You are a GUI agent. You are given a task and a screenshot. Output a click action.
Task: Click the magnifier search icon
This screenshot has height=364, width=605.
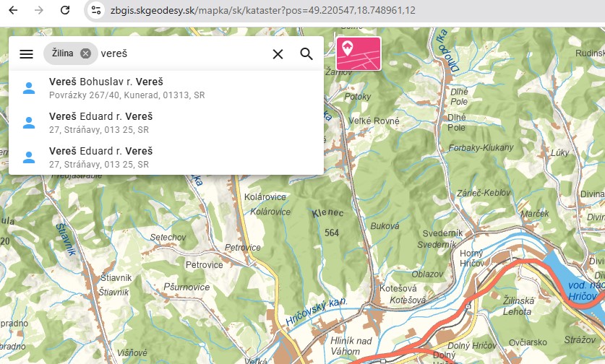(x=306, y=54)
